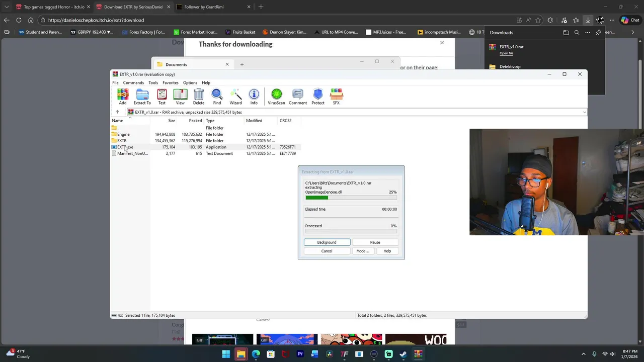
Task: Sort by the Name column header
Action: coord(130,121)
